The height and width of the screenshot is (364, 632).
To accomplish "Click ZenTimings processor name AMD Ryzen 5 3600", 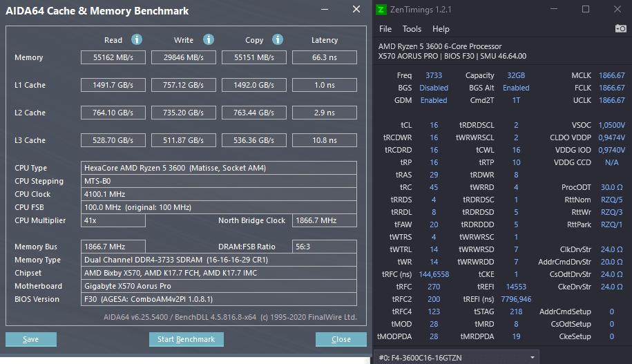I will click(440, 46).
